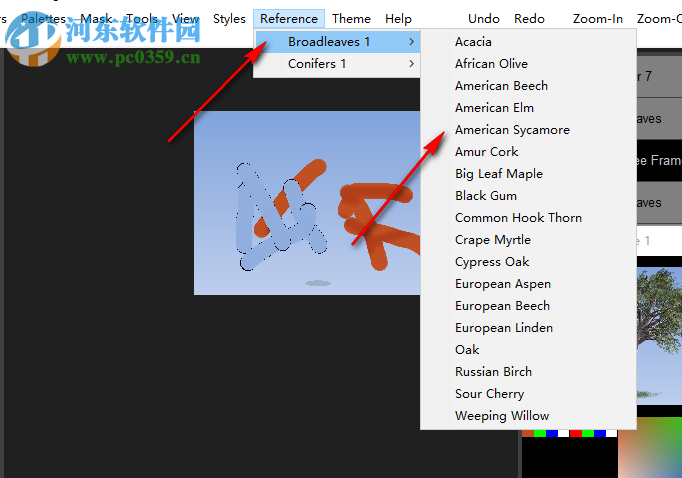Choose Big Leaf Maple

click(x=528, y=174)
